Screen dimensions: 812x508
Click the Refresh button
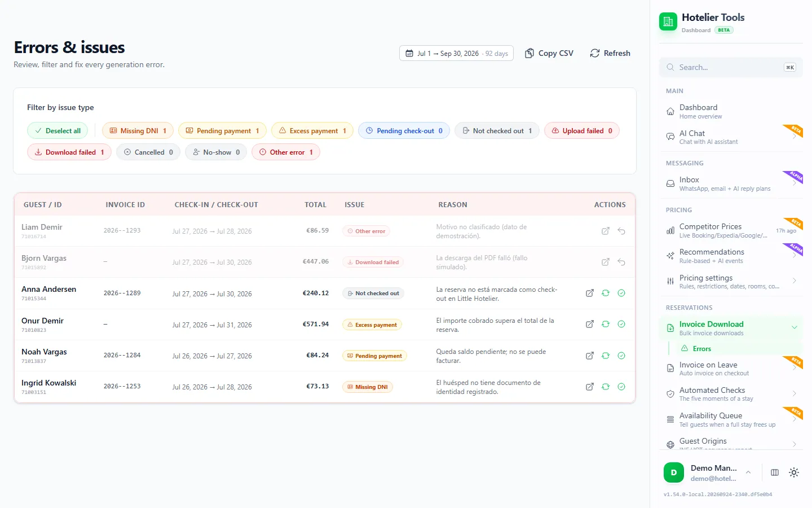(610, 53)
